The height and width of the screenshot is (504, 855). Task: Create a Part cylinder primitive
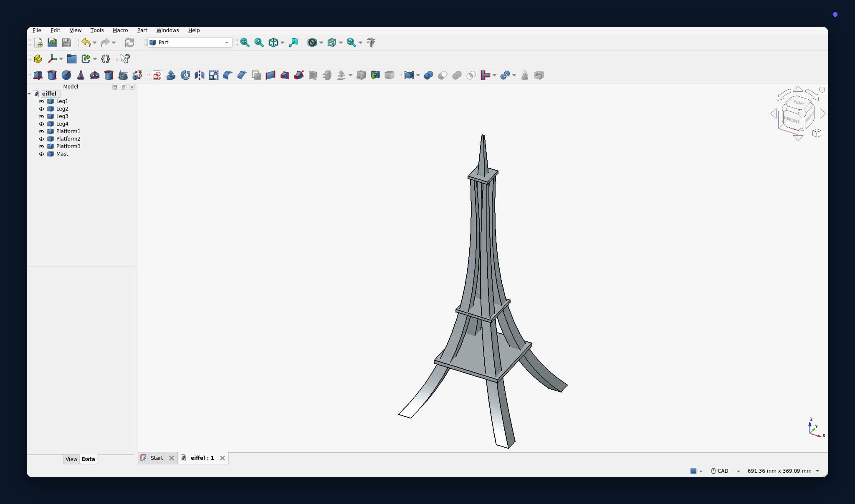[52, 75]
